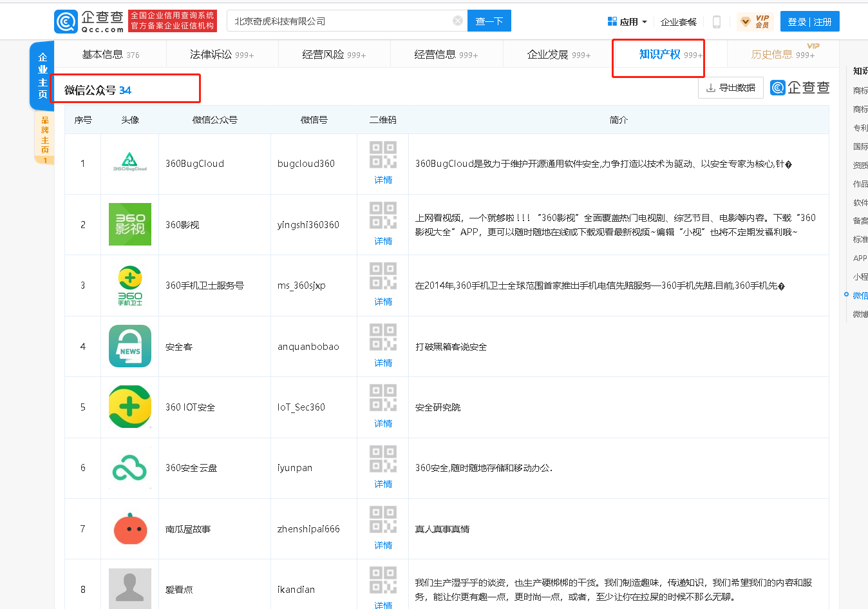The height and width of the screenshot is (609, 868).
Task: Click the 360BugCloud account name
Action: [194, 164]
